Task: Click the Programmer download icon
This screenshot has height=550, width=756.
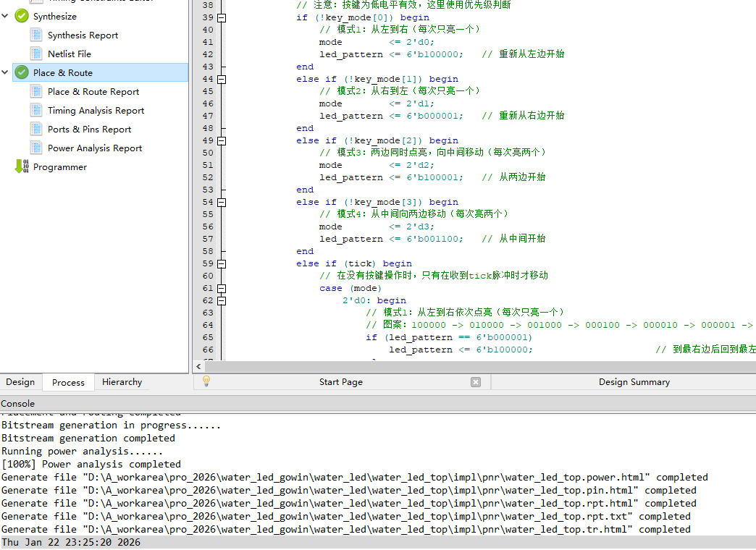Action: (22, 166)
